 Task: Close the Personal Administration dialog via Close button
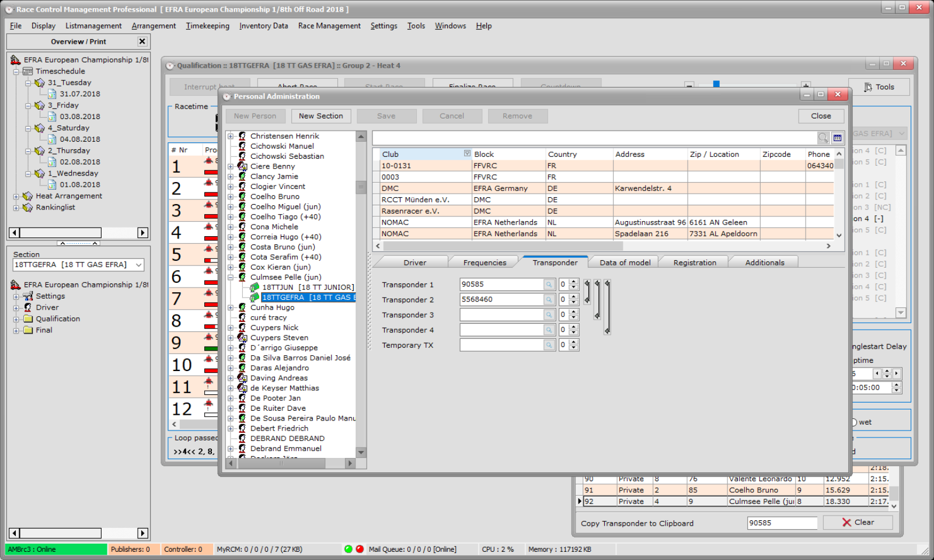(x=821, y=116)
